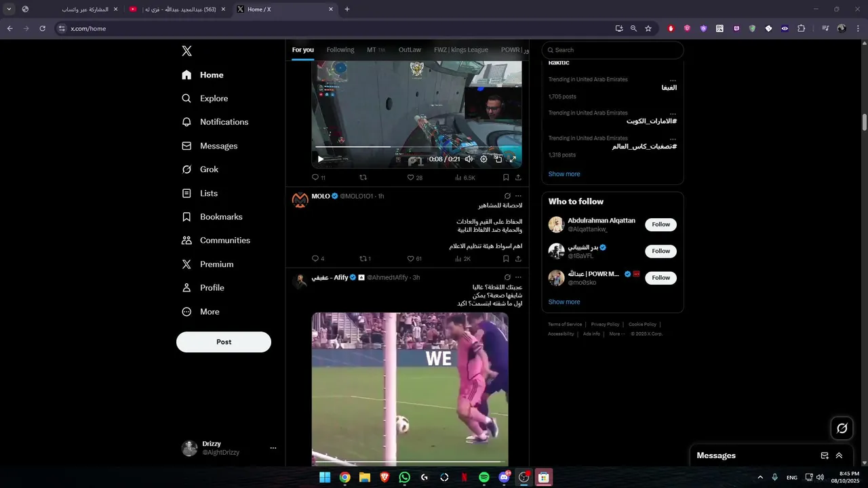
Task: Share the gameplay video post
Action: tap(518, 178)
